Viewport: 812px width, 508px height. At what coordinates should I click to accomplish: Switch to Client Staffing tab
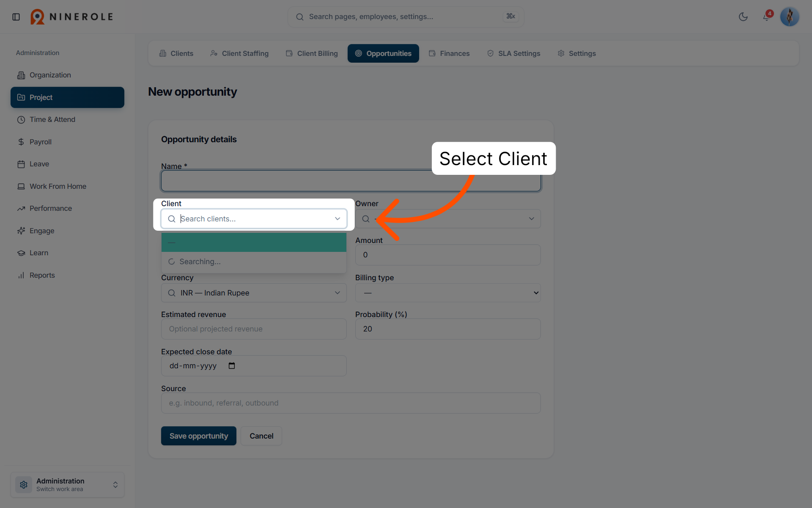(239, 53)
